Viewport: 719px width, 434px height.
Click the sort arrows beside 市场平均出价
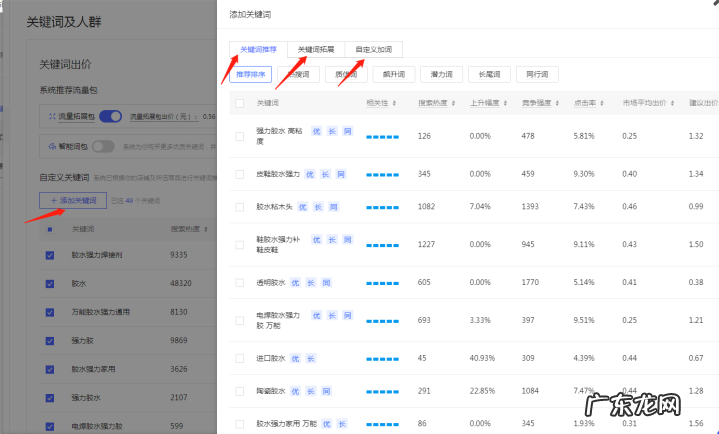[x=672, y=103]
